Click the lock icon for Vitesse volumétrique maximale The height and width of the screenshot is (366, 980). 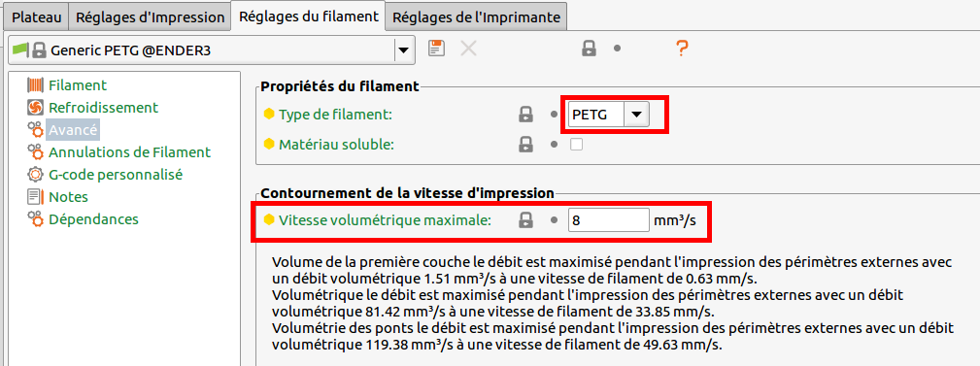tap(525, 219)
